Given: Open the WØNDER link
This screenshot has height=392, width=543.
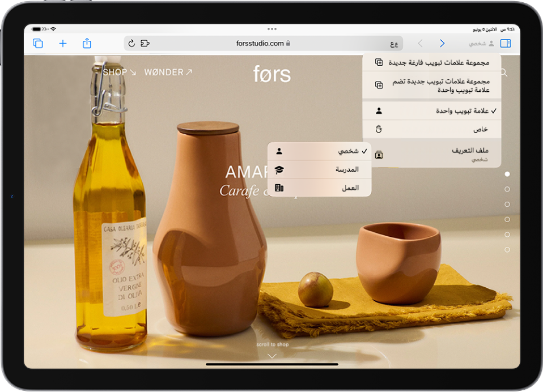Looking at the screenshot, I should click(168, 73).
